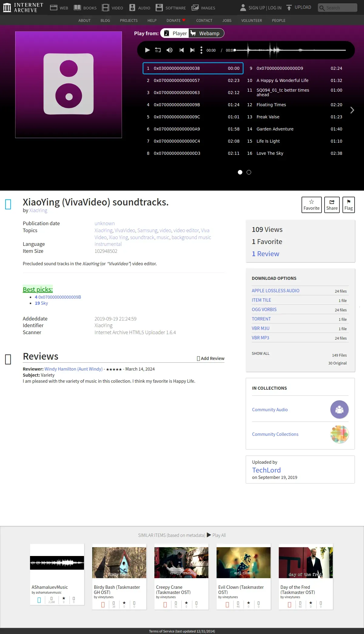Open the Donate menu item

click(176, 20)
